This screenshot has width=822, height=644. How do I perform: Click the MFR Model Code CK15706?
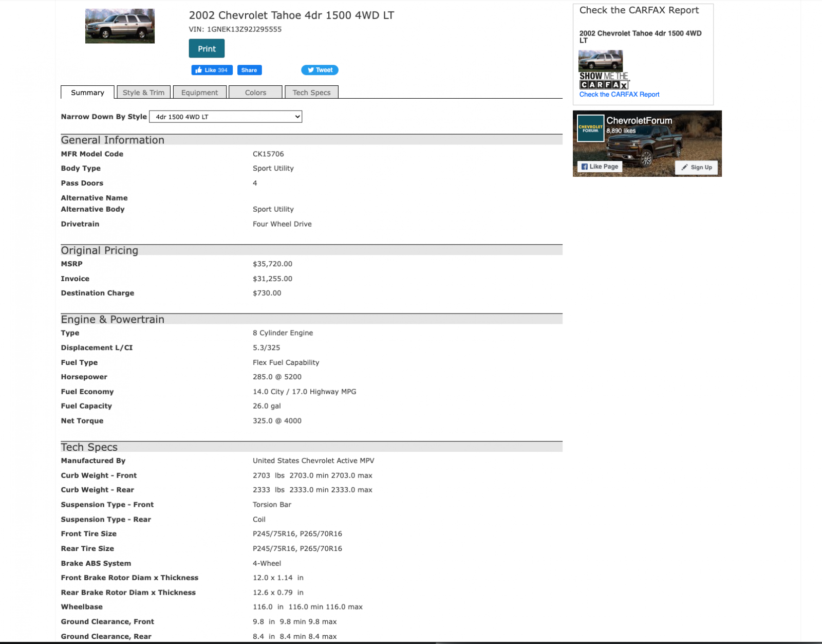coord(268,154)
